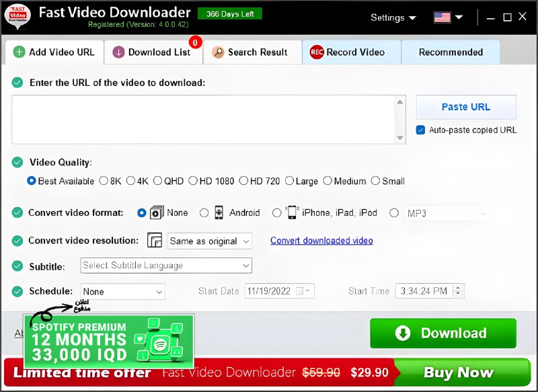Click the magnifier icon on Search Result tab
The height and width of the screenshot is (392, 538).
(218, 52)
